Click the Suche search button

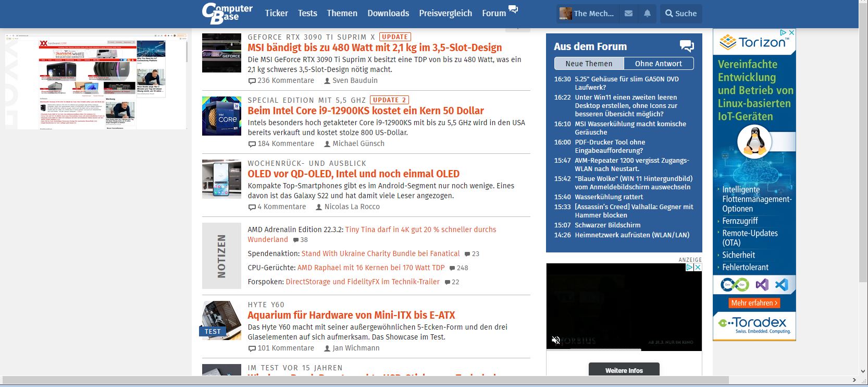(681, 14)
